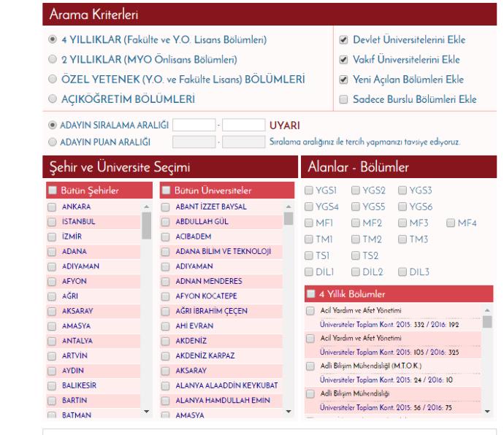Choose ÖZEL YETENEK BÖLÜMLERİ radio option

(53, 79)
